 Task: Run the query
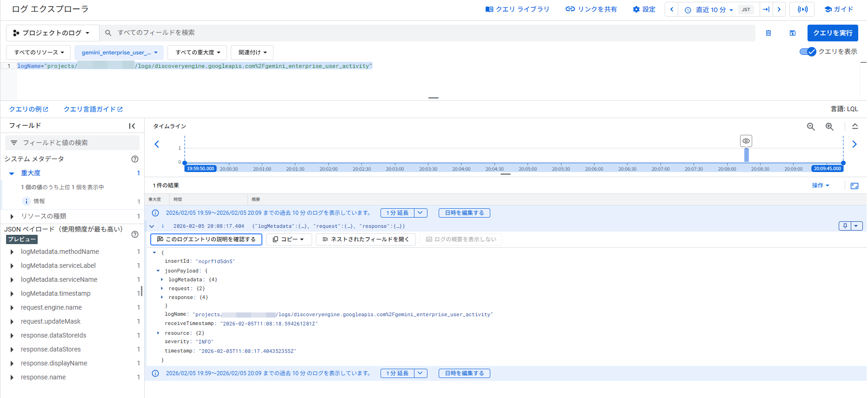click(833, 33)
